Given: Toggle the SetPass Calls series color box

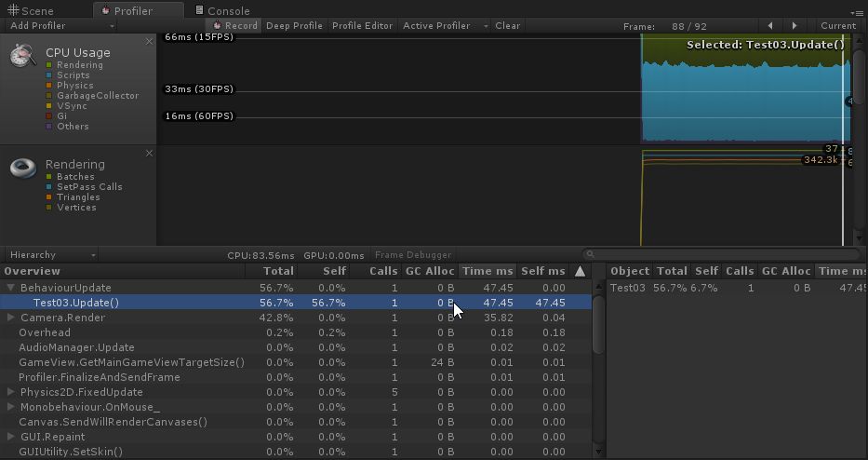Looking at the screenshot, I should [x=48, y=187].
